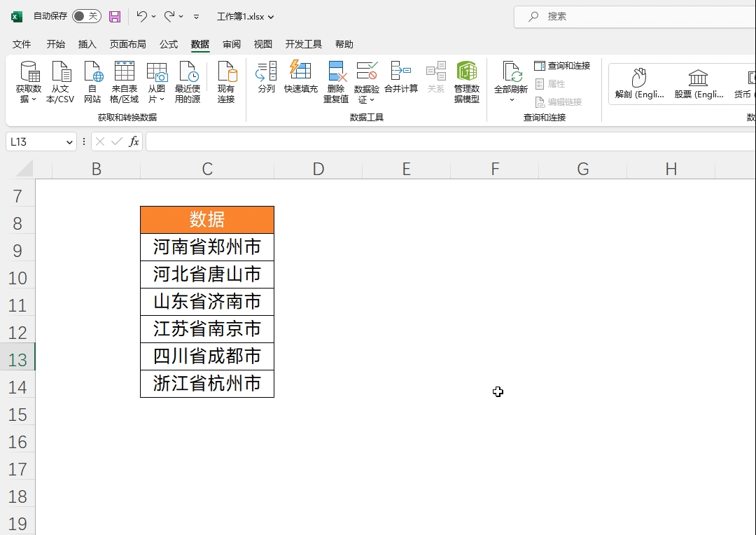Click the formula bar input area
This screenshot has height=535, width=756.
coord(450,142)
